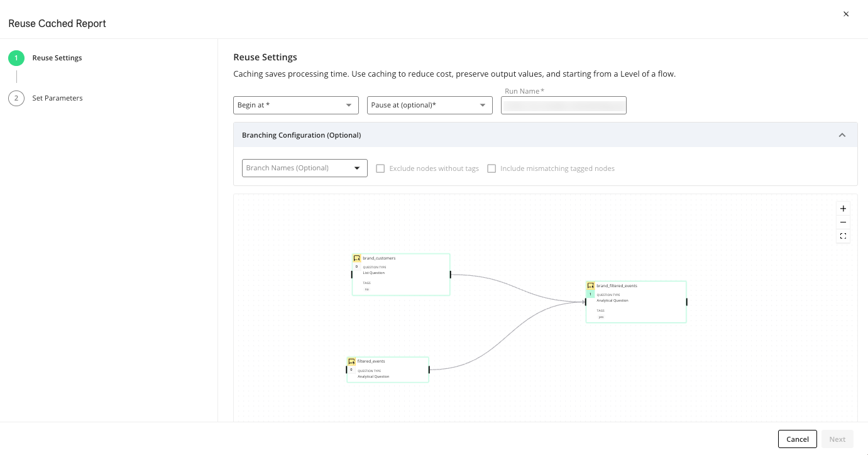Viewport: 868px width, 455px height.
Task: Zoom in on the flow diagram
Action: (843, 208)
